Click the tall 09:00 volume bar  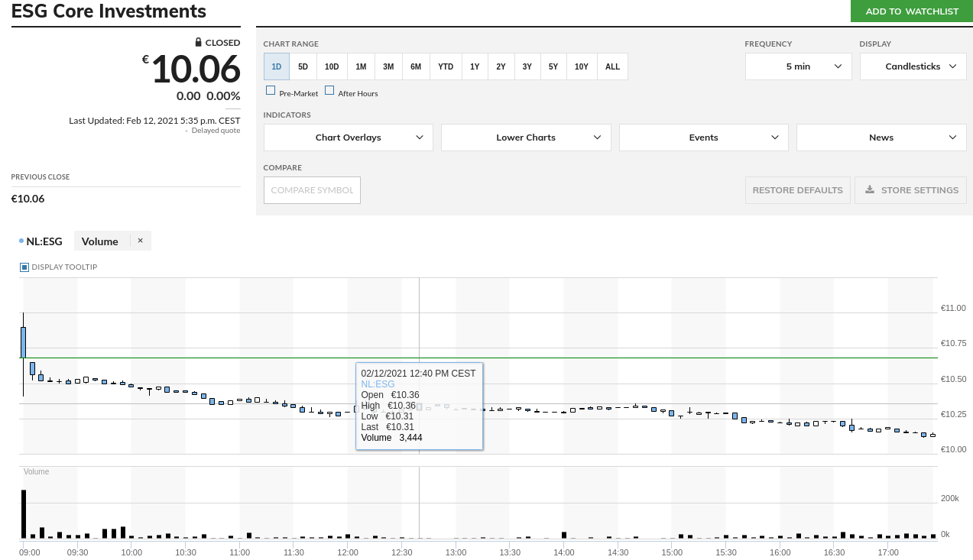[24, 514]
